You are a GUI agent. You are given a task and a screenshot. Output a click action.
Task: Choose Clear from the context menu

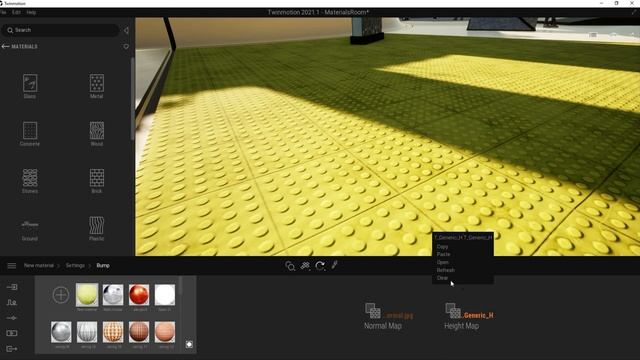click(442, 278)
